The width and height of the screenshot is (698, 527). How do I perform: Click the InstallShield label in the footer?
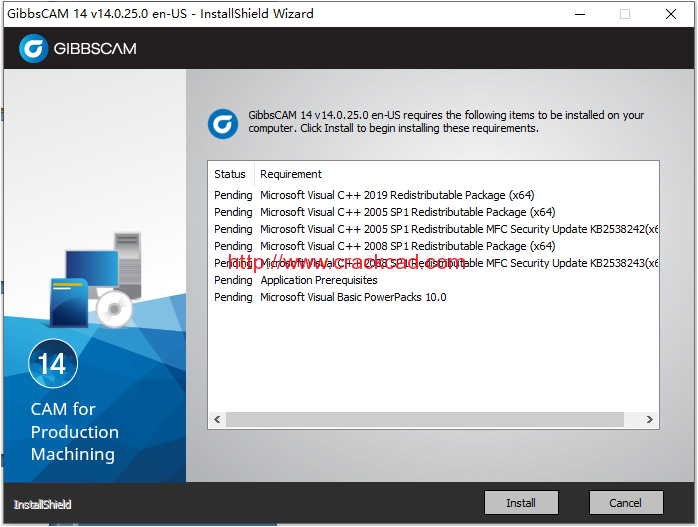point(42,504)
